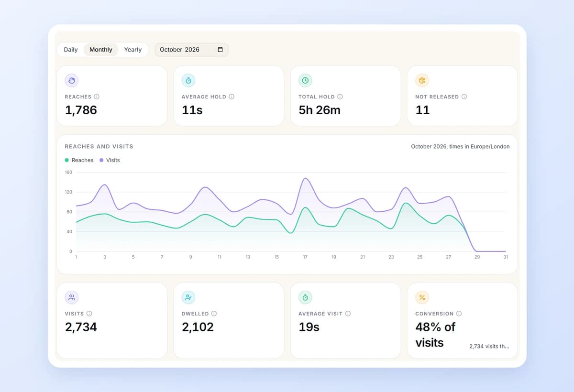Click the stopwatch icon on Average Visit card

pos(305,297)
